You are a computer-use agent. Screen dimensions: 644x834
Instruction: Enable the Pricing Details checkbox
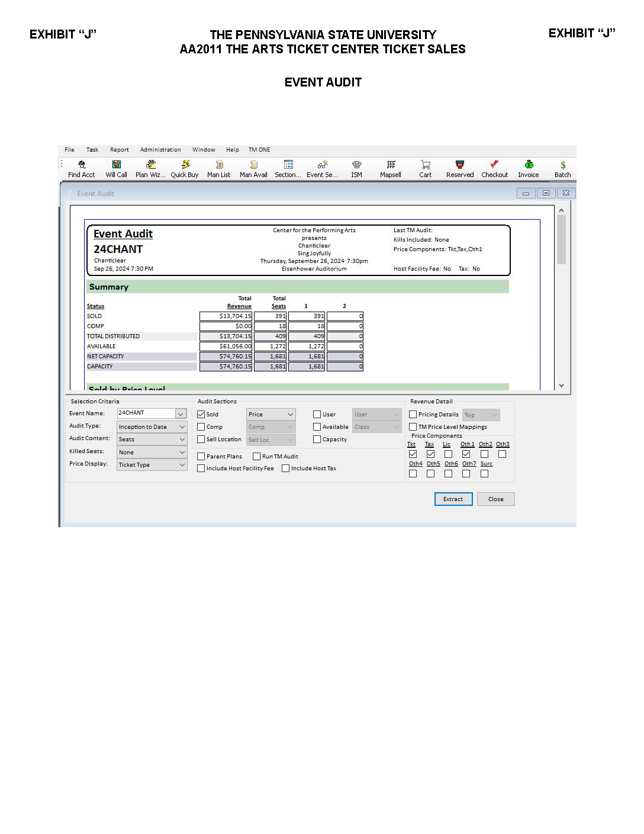click(x=413, y=415)
